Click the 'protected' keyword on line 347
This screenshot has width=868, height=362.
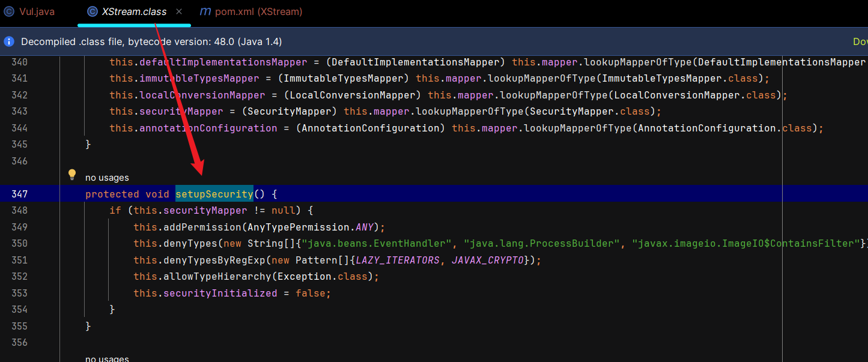112,194
